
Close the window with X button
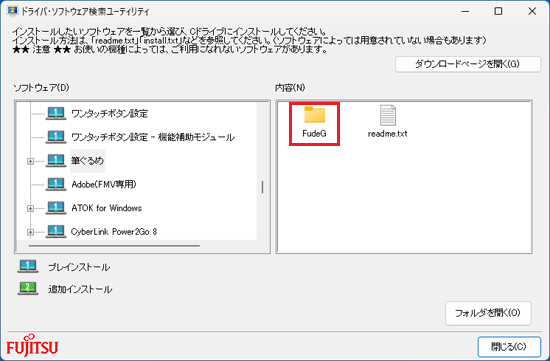[532, 11]
